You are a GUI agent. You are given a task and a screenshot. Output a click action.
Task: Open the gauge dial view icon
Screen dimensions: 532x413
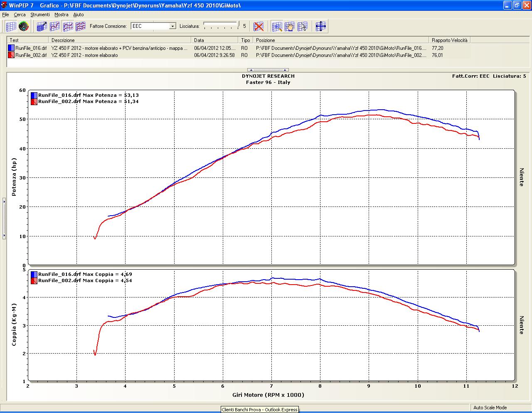click(24, 26)
